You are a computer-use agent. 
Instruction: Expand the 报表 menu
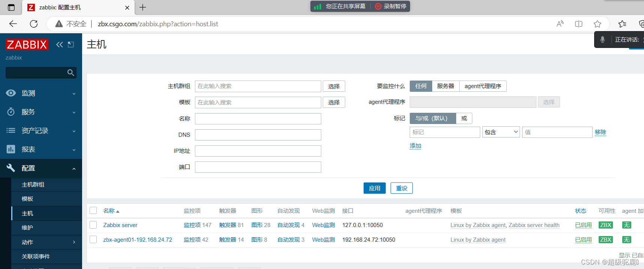[74, 150]
